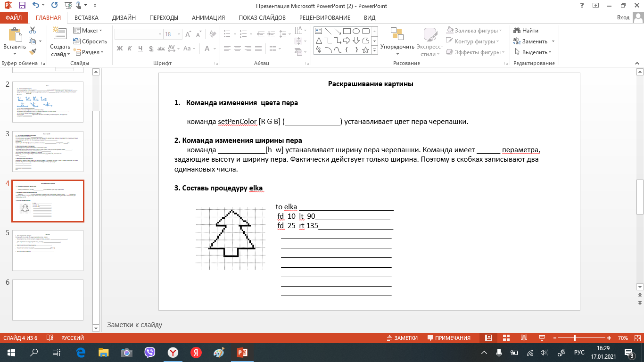
Task: Open the Заливка фигуры dropdown
Action: (474, 31)
